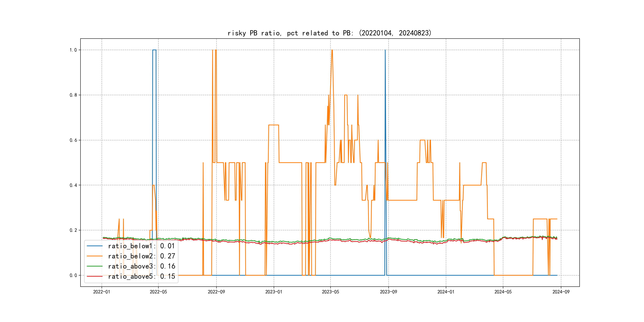Click the 2023-01 x-axis tick label
The image size is (644, 322).
click(x=274, y=292)
